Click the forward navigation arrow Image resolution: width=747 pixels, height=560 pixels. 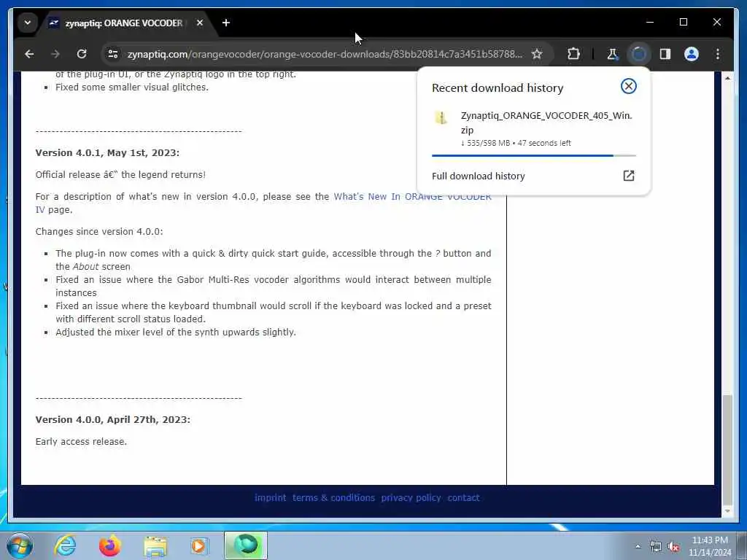coord(55,54)
